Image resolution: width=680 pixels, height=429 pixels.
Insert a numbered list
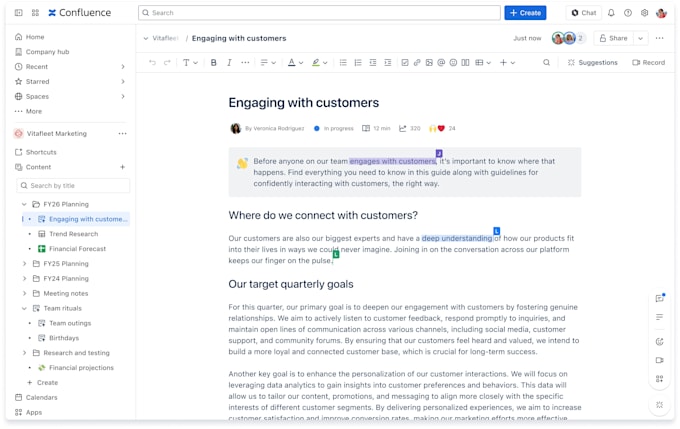pyautogui.click(x=358, y=62)
